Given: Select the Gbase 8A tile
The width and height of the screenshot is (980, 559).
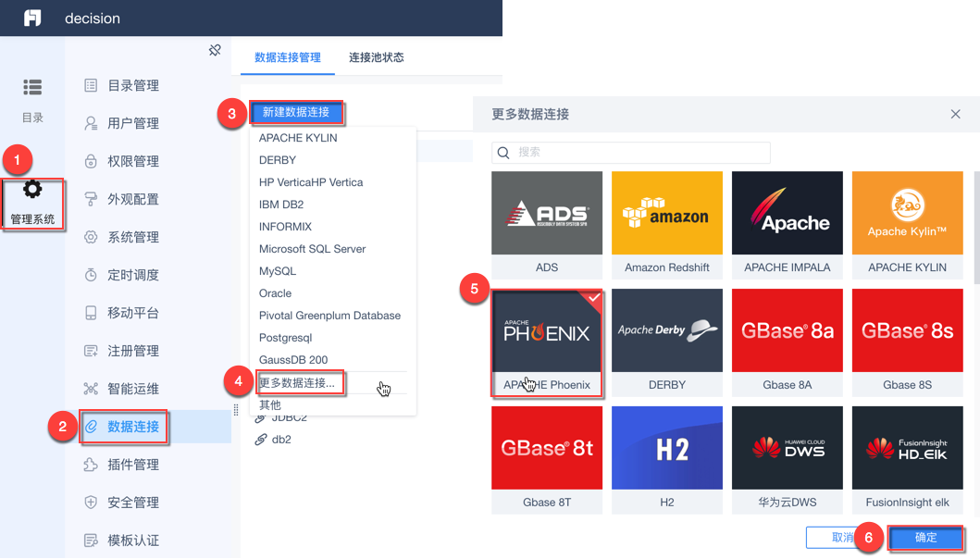Looking at the screenshot, I should [787, 342].
